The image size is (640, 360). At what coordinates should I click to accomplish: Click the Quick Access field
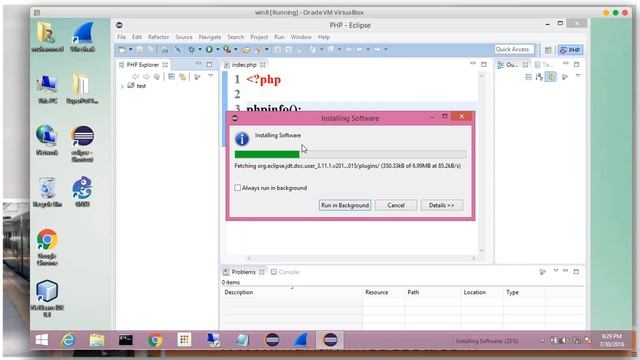(513, 49)
